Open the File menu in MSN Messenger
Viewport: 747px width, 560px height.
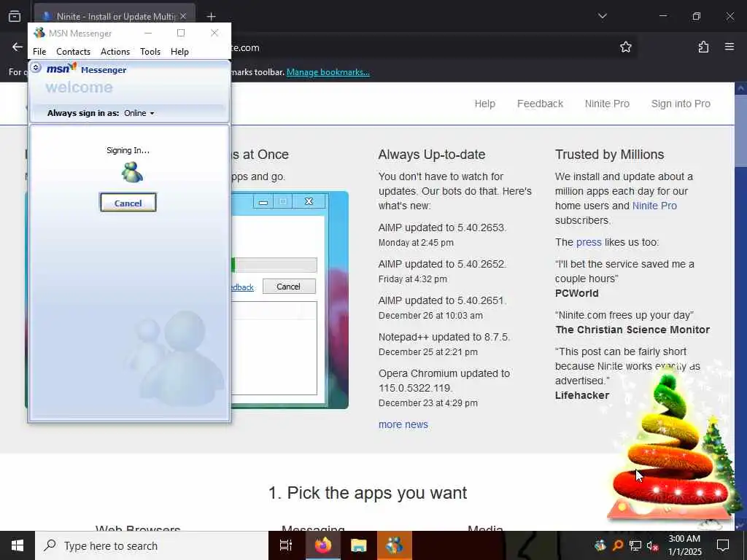coord(39,52)
